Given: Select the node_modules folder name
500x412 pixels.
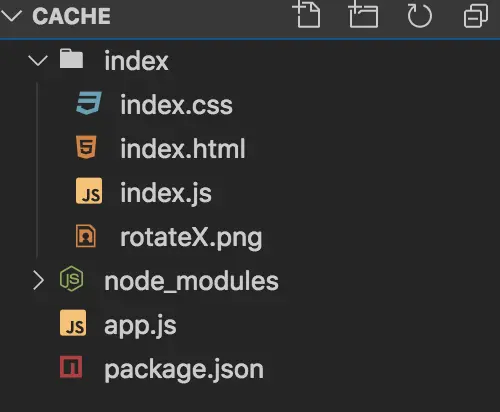Looking at the screenshot, I should [191, 281].
